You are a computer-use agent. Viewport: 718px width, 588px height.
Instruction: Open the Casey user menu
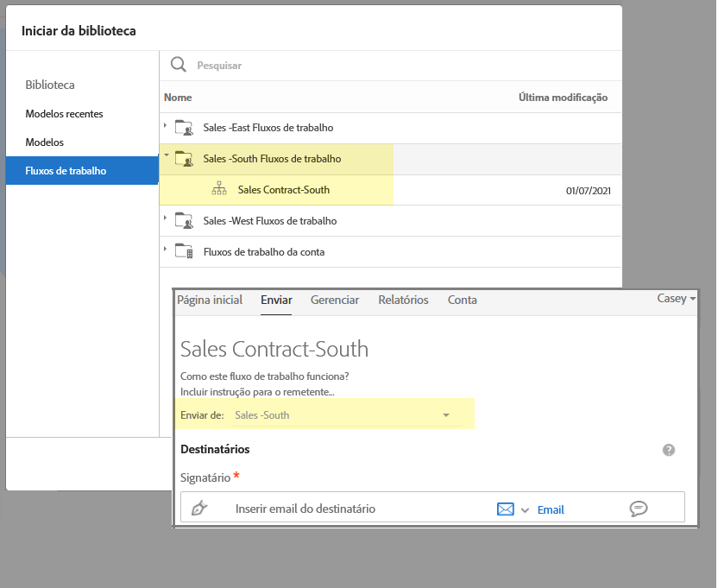pyautogui.click(x=676, y=299)
